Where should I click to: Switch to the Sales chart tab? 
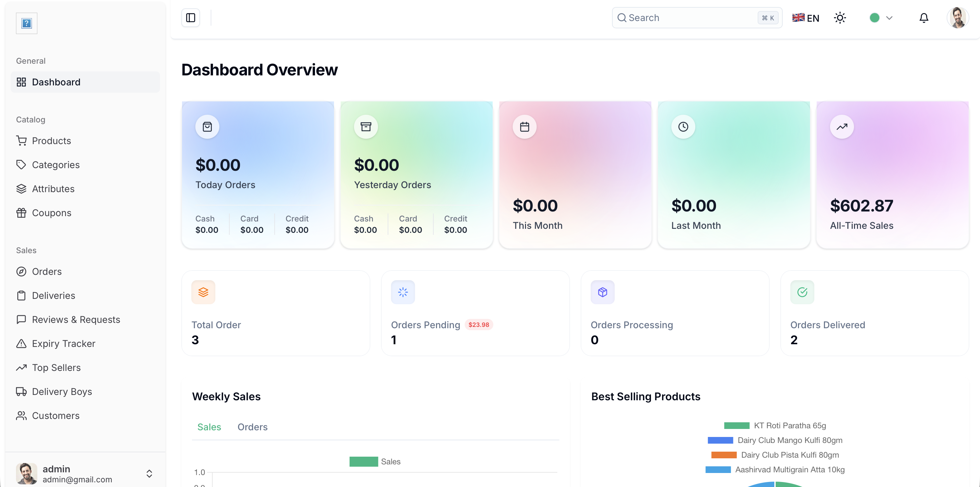(x=209, y=427)
